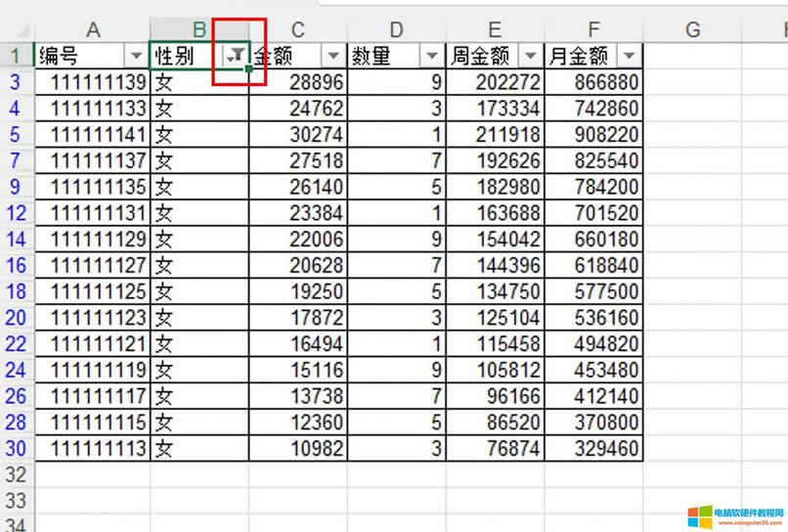
Task: Select column A header
Action: [x=93, y=30]
